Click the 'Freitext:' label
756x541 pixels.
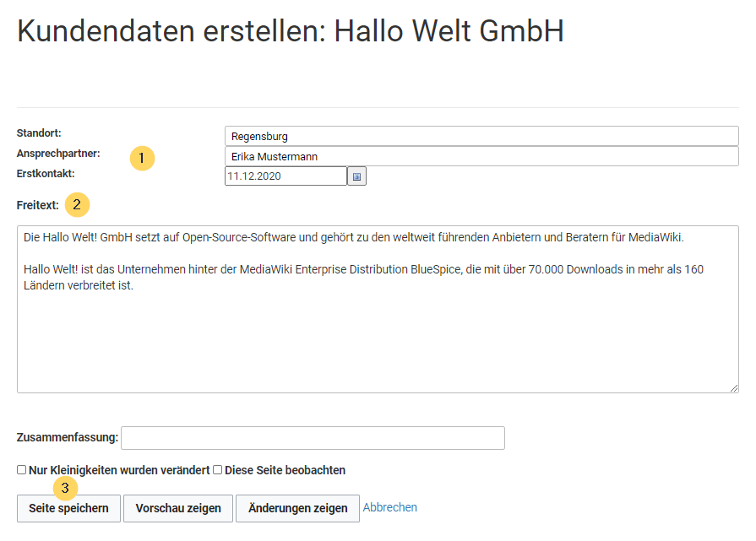click(38, 205)
